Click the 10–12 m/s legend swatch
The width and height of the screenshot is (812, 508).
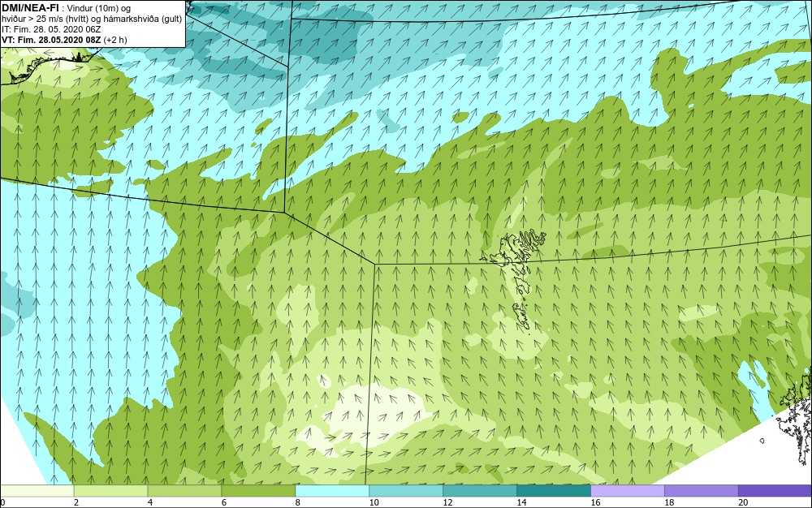coord(406,491)
